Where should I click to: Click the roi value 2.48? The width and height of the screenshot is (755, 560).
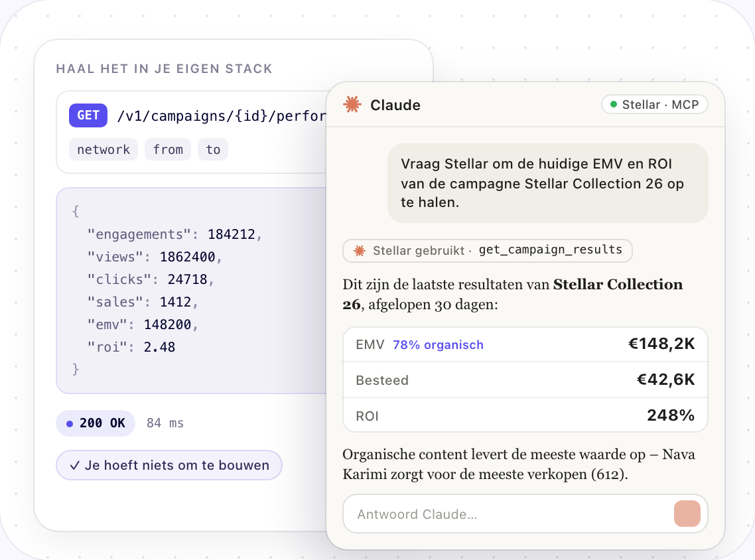click(159, 347)
